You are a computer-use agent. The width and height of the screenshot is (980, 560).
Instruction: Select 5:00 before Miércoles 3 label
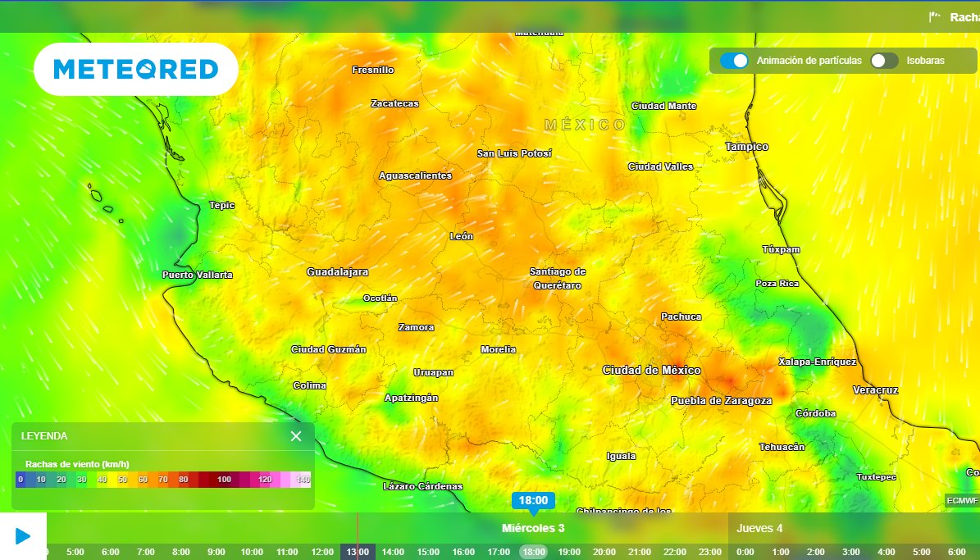click(75, 552)
